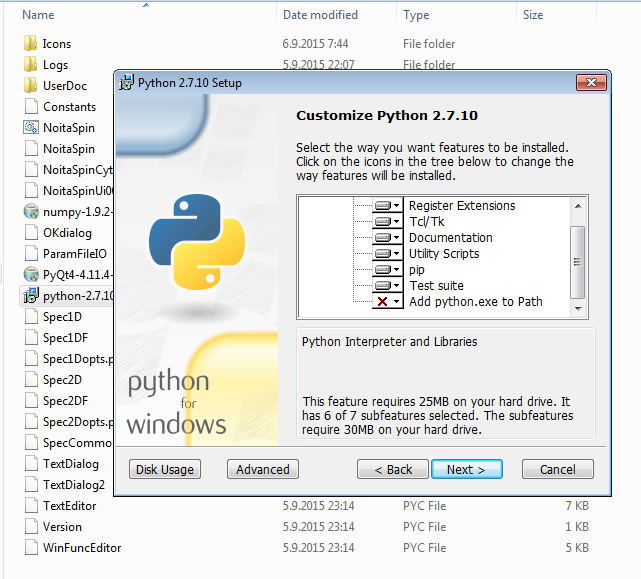Select the Tcl/Tk tree label

(x=427, y=221)
